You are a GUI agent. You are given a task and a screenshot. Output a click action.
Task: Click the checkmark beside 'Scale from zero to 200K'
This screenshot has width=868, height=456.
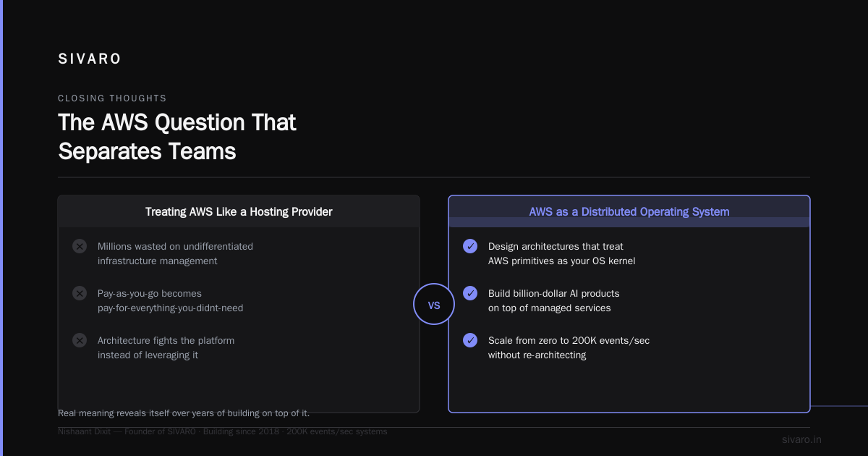(470, 340)
